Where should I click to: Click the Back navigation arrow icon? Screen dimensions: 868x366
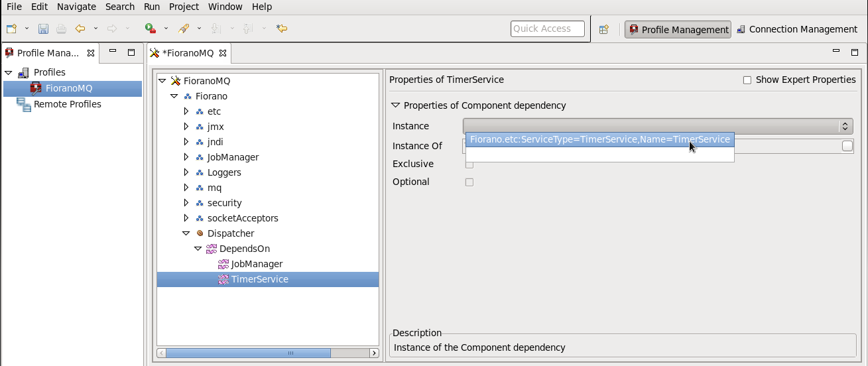pyautogui.click(x=80, y=29)
